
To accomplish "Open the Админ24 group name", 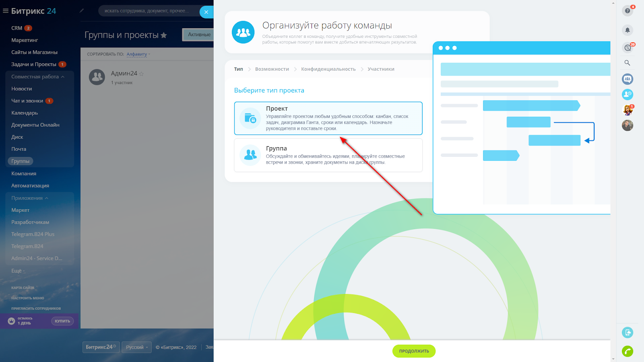I will click(x=124, y=74).
